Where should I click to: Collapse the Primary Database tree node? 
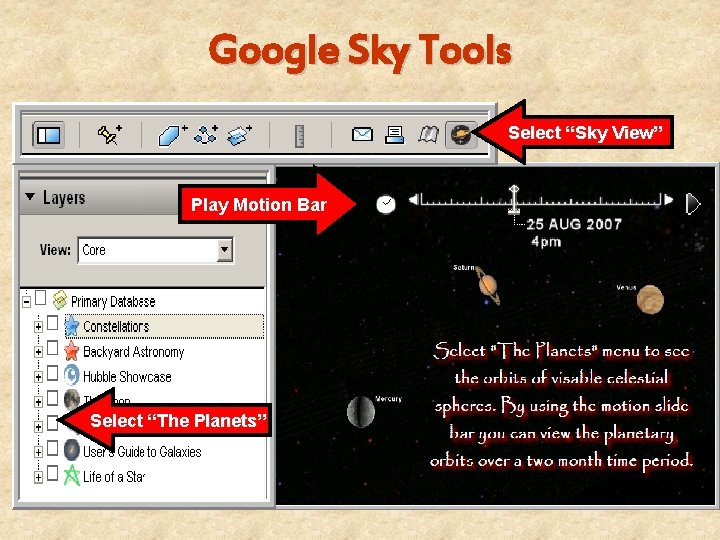(27, 302)
